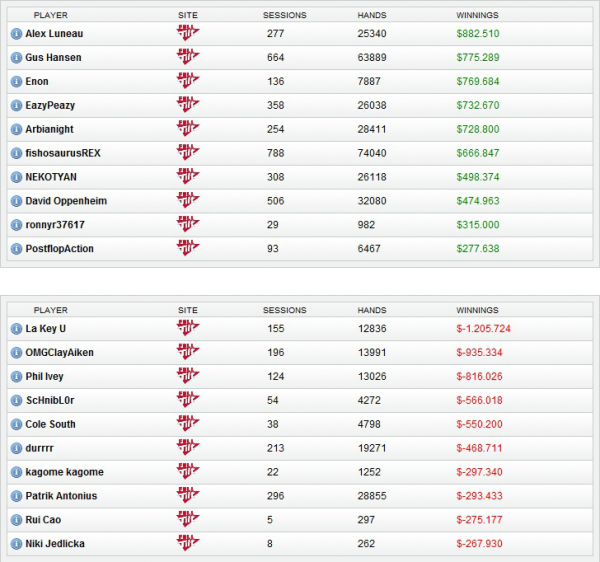Click HANDS column header in bottom table
Viewport: 600px width, 562px height.
[371, 310]
